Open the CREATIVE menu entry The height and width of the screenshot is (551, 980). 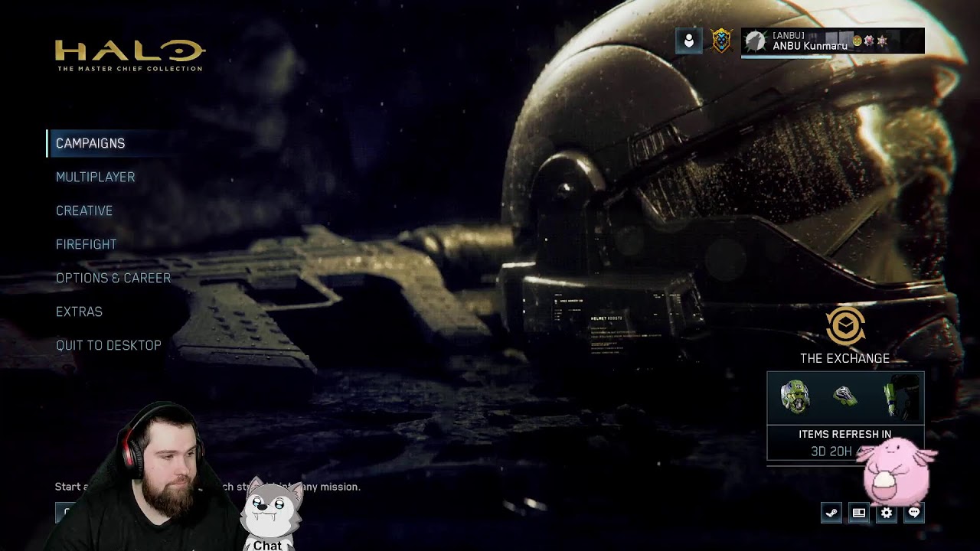84,210
